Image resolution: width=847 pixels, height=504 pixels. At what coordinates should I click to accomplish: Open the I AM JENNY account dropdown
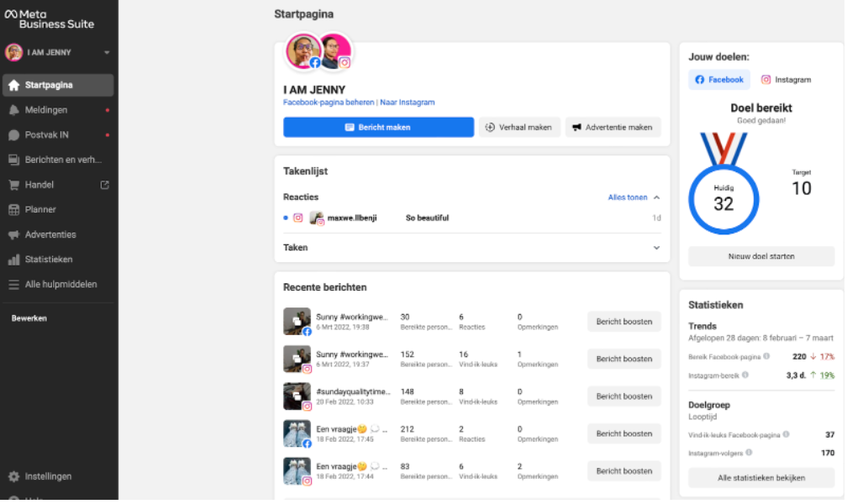(59, 52)
